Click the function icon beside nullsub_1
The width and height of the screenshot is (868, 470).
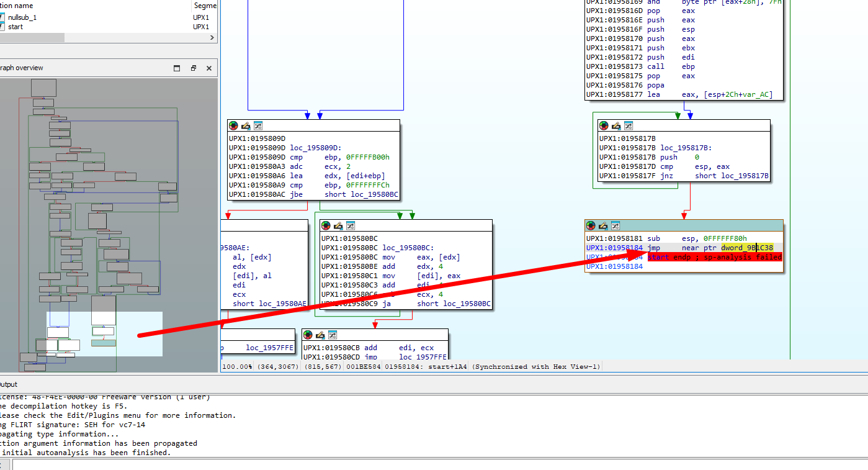coord(2,17)
